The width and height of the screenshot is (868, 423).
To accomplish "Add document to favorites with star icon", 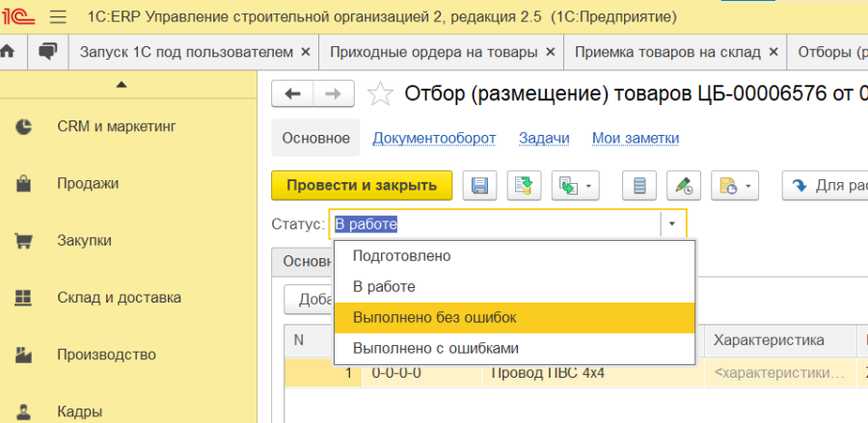I will [381, 93].
